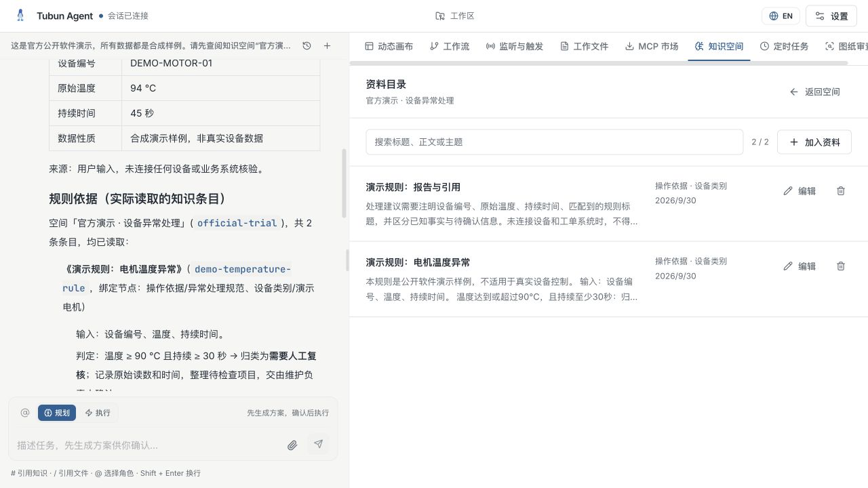Click the conversation title at top of chat
The image size is (868, 488).
(x=151, y=46)
